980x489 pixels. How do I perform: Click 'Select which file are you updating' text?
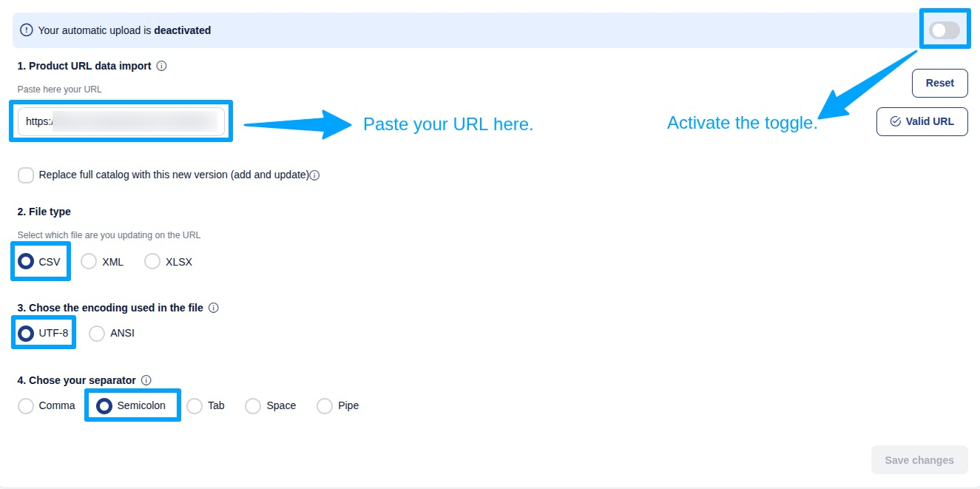(x=109, y=235)
